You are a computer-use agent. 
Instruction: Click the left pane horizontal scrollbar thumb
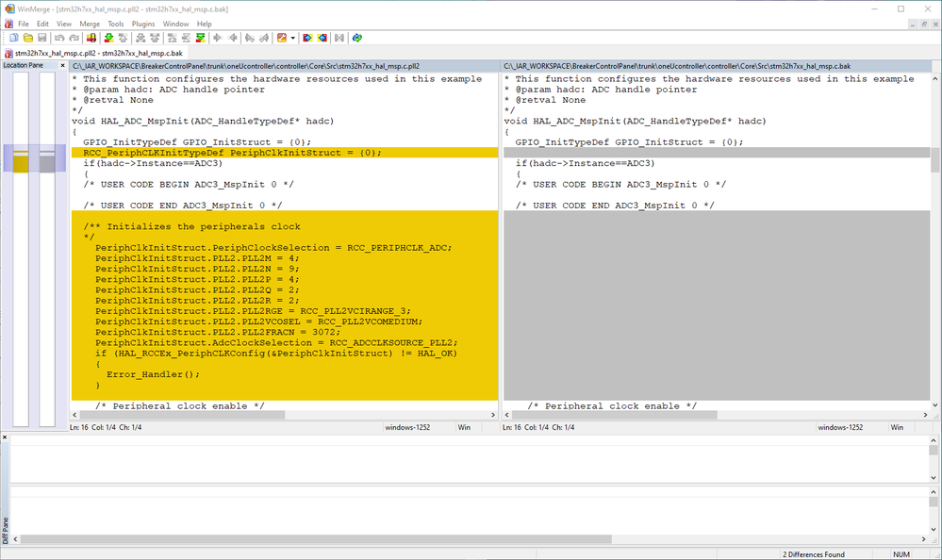(x=182, y=415)
